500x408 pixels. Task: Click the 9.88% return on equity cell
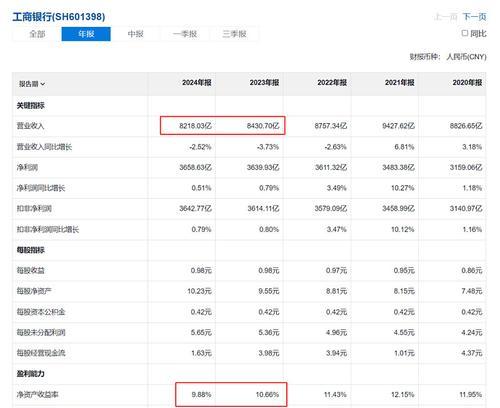pyautogui.click(x=201, y=395)
